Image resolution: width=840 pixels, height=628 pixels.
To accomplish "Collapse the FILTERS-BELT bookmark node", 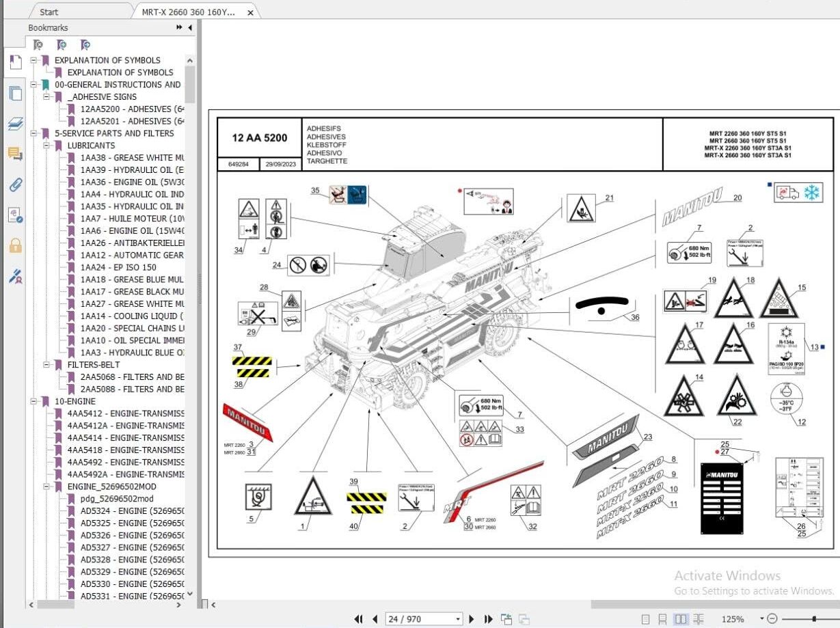I will click(x=47, y=365).
